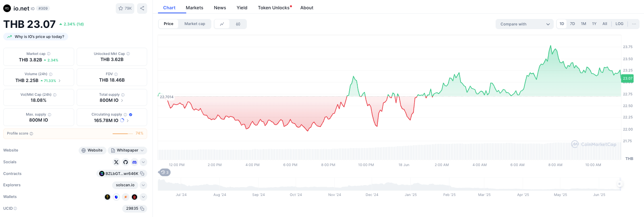Click the share icon button

coord(142,8)
